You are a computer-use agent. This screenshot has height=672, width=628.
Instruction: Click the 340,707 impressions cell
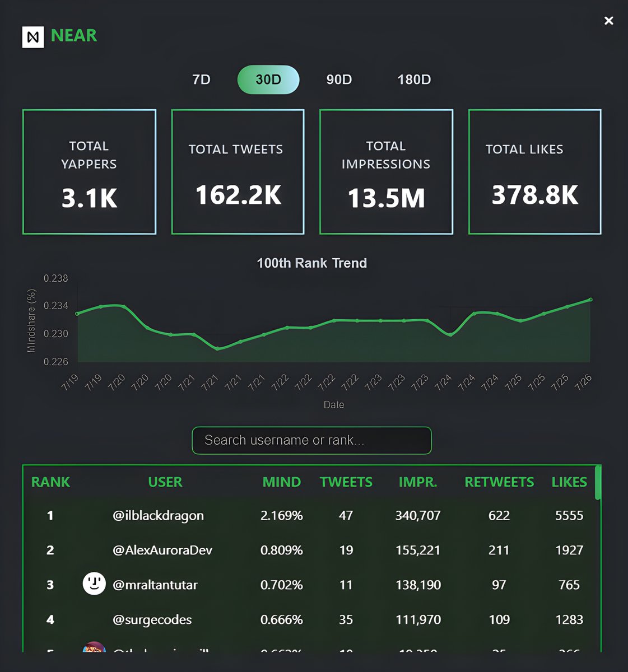click(x=418, y=516)
